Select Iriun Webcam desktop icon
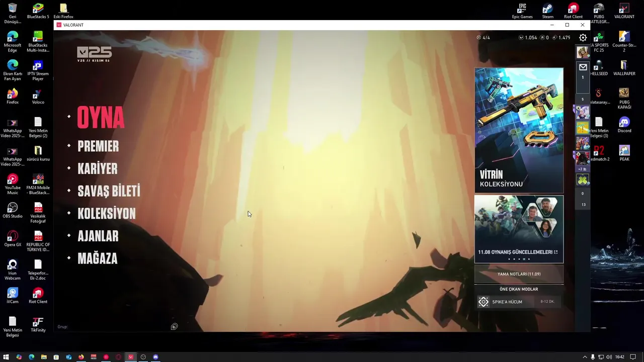 13,270
